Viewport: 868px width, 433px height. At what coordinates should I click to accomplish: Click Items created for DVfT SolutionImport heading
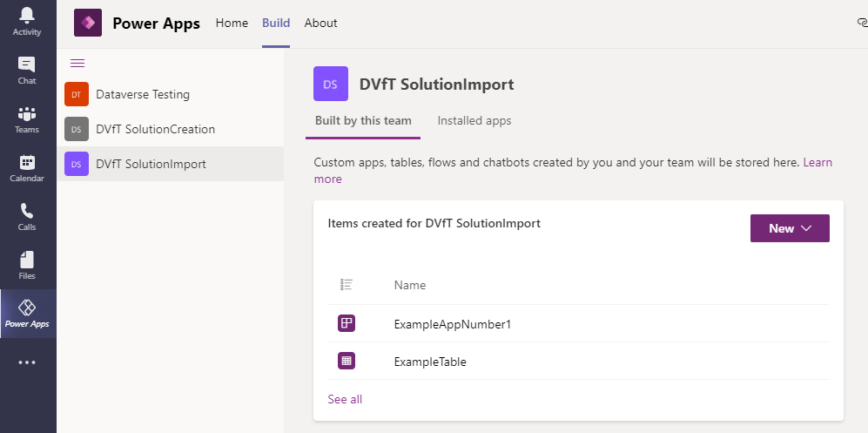[x=434, y=223]
